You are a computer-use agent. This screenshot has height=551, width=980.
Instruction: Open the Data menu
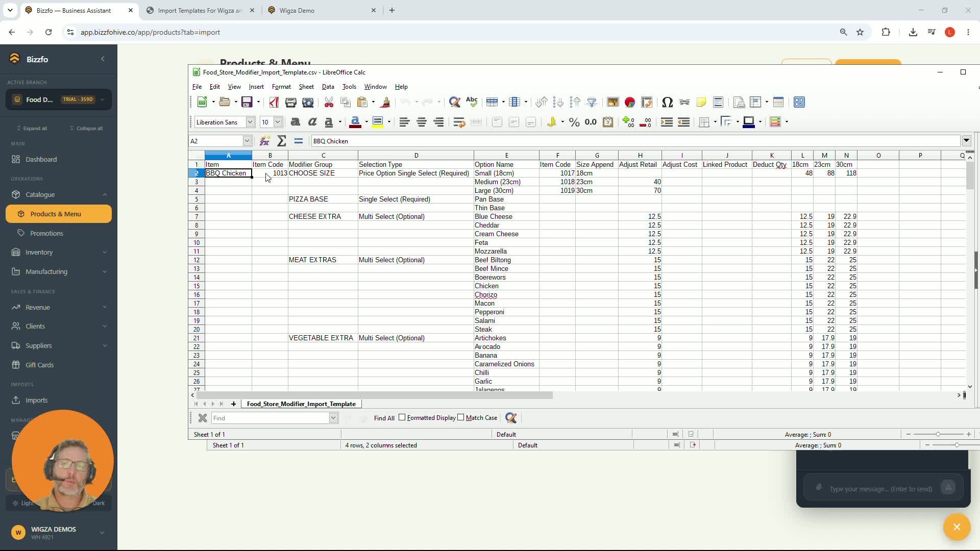pyautogui.click(x=328, y=87)
